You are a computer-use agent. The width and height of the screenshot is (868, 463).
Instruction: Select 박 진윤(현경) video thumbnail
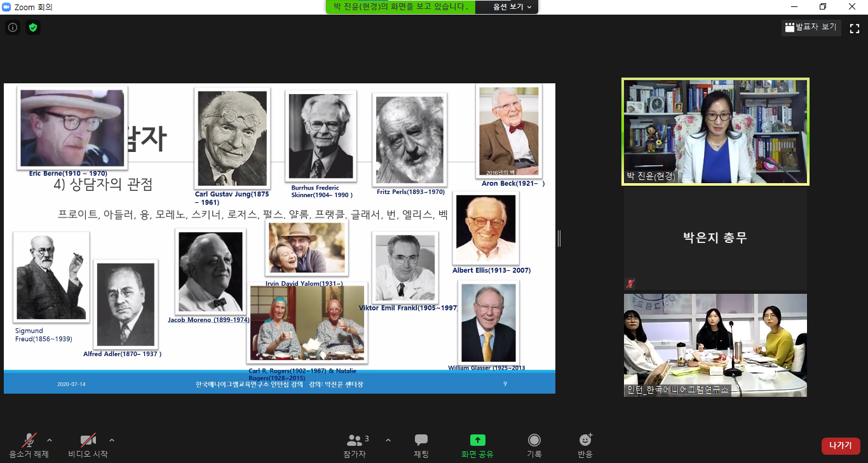click(715, 132)
